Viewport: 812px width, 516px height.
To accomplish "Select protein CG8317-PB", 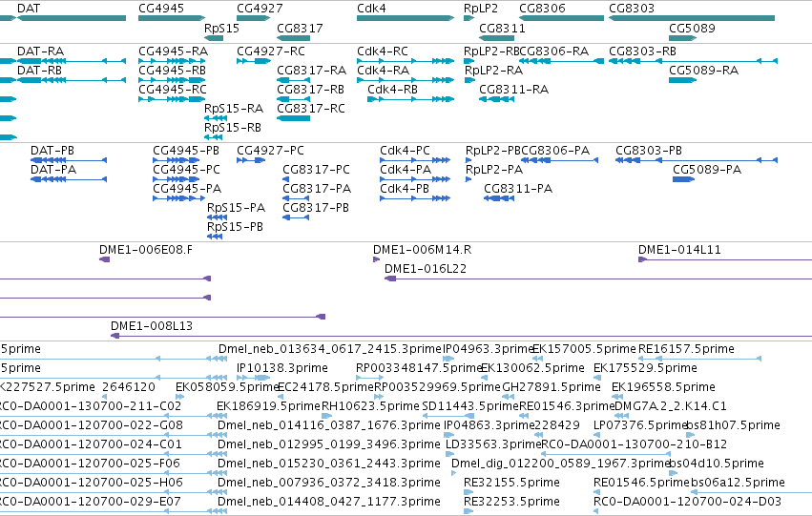I will pyautogui.click(x=296, y=217).
